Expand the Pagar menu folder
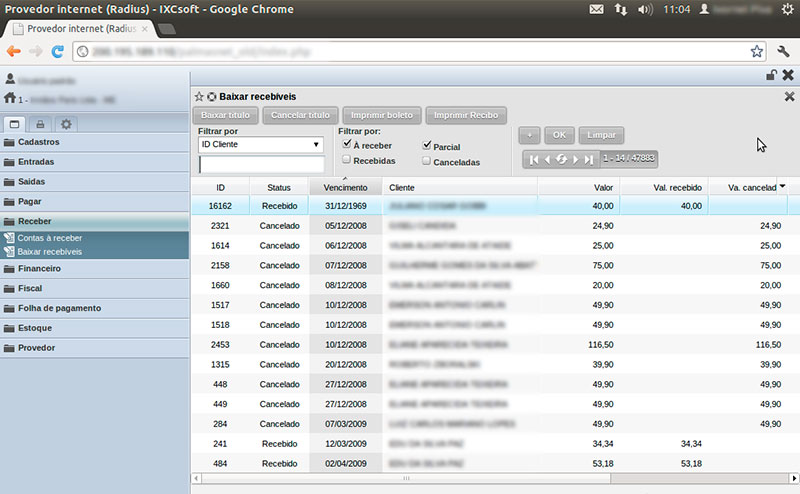This screenshot has height=494, width=800. 94,202
